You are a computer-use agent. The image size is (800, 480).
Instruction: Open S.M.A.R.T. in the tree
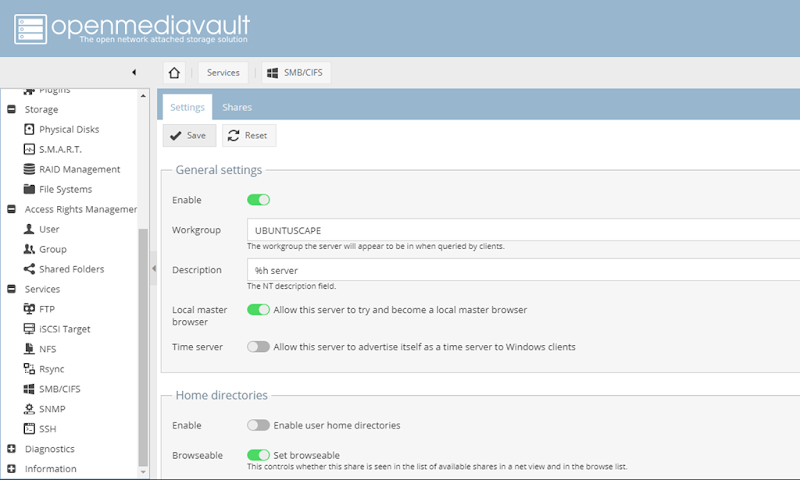click(60, 149)
